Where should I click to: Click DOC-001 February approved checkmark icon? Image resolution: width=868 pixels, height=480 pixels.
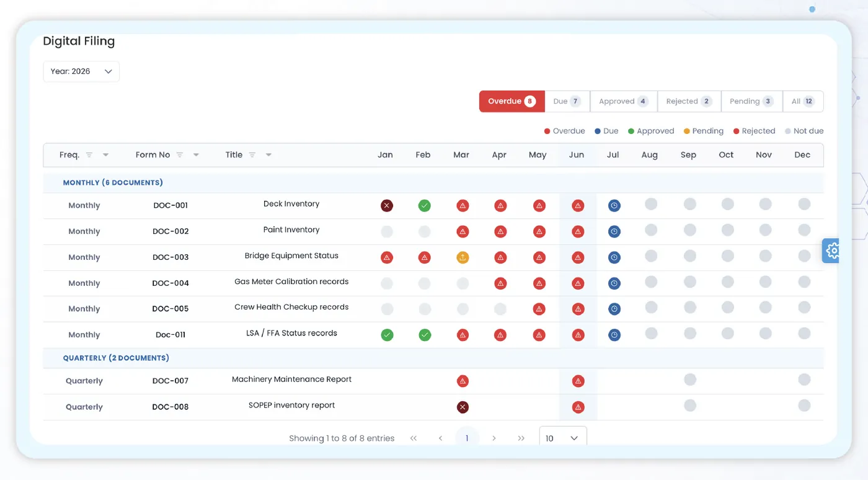pos(424,205)
